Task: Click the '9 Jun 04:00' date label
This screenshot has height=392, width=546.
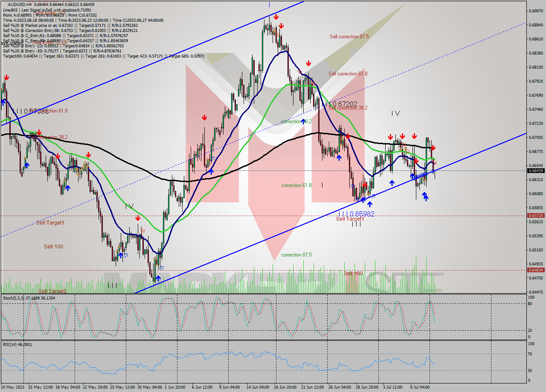Action: click(x=229, y=387)
